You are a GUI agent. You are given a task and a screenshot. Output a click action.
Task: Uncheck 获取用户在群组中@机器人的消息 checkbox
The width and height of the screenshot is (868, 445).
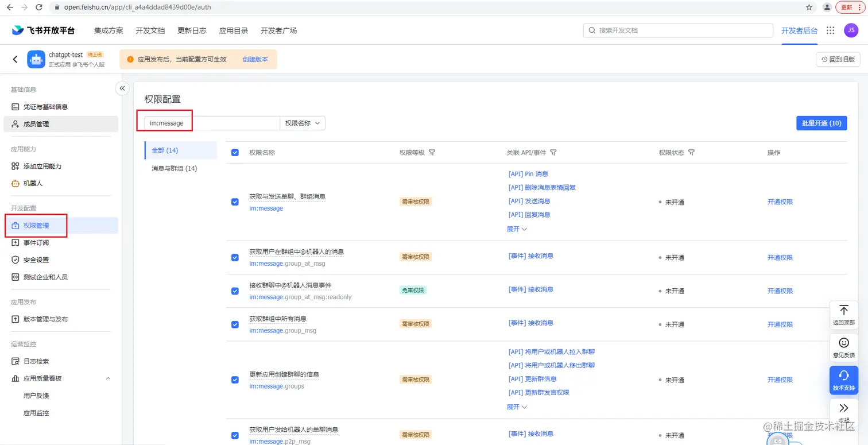click(x=235, y=257)
